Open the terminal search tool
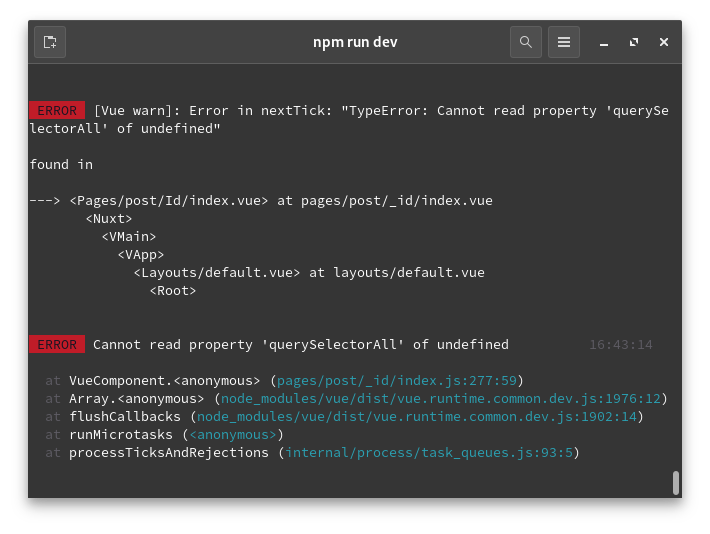 click(x=525, y=42)
